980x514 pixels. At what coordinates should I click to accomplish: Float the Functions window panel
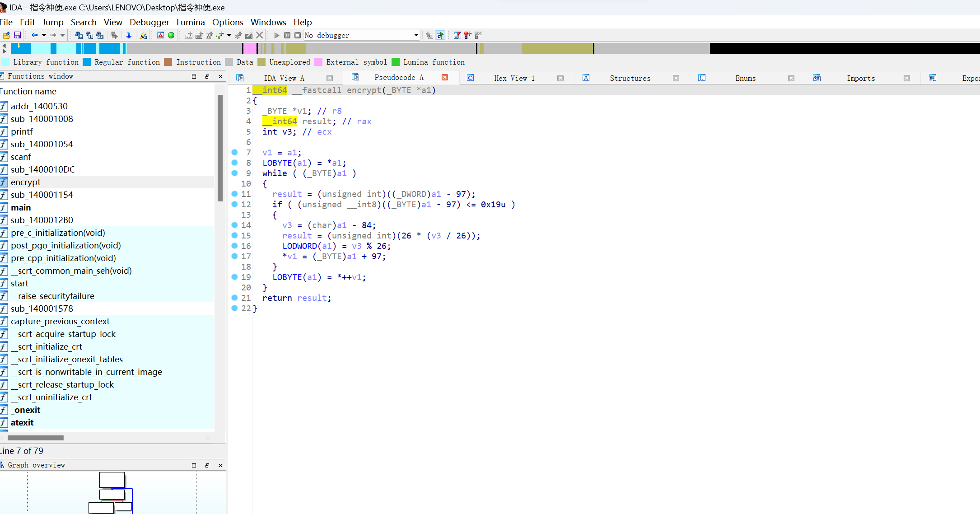(x=207, y=76)
